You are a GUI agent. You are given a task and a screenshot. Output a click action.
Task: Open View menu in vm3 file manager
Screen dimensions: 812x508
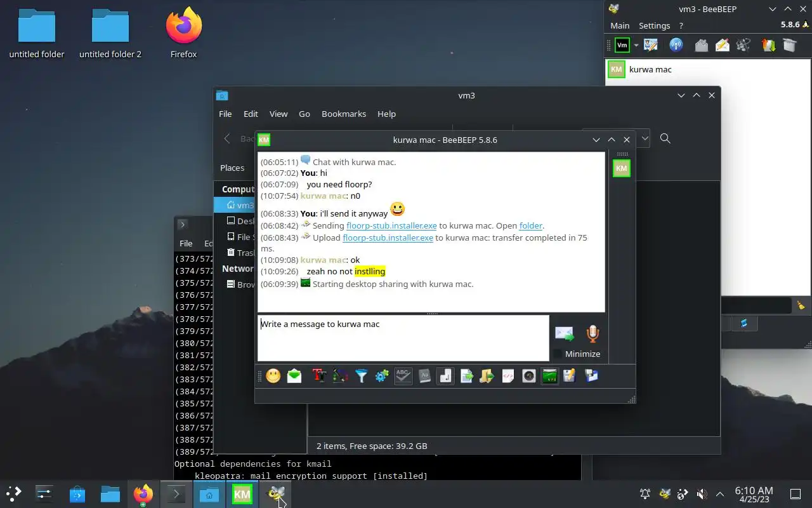278,114
